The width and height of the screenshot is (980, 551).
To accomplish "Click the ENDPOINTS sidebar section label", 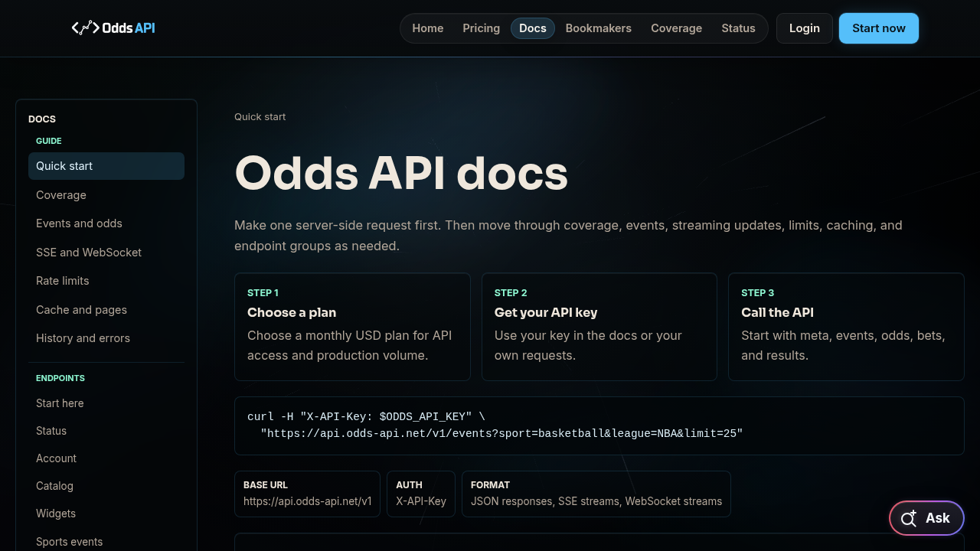I will tap(60, 378).
